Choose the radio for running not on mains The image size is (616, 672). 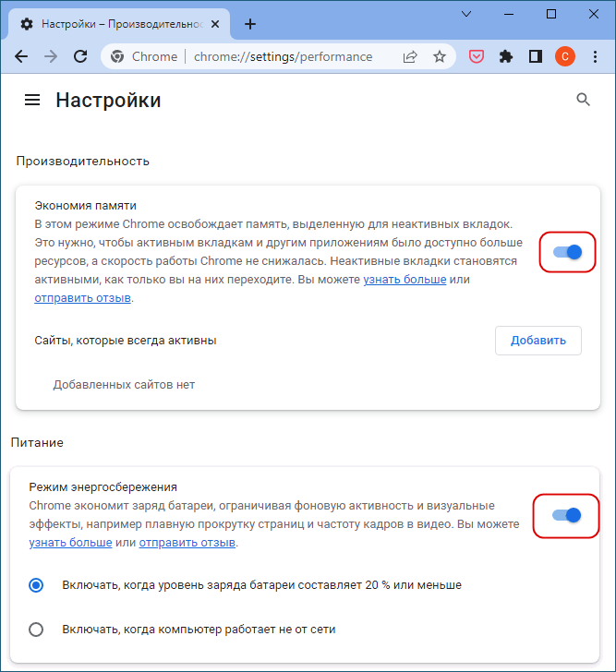pyautogui.click(x=36, y=630)
